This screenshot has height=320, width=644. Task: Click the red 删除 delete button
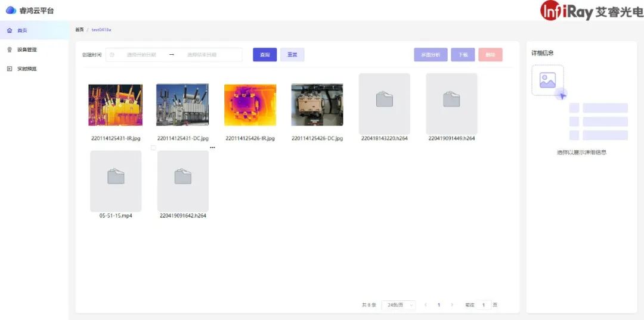(x=490, y=55)
